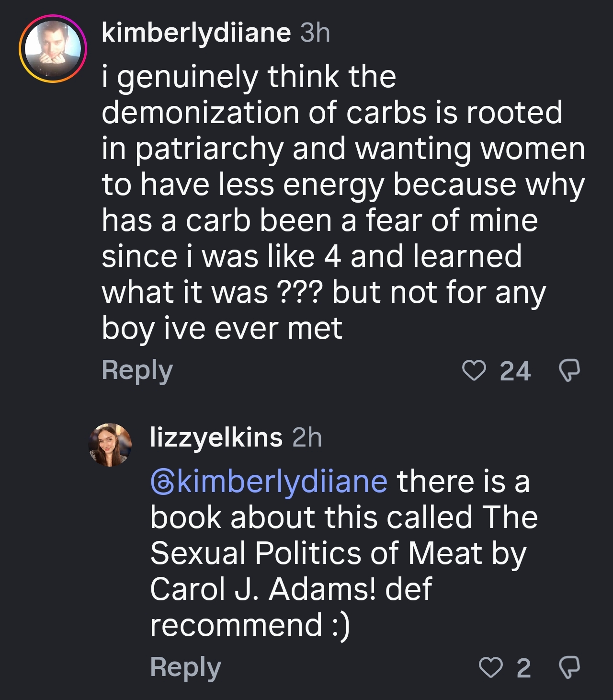Reply to lizzyelkins' comment
Image resolution: width=613 pixels, height=700 pixels.
click(185, 667)
